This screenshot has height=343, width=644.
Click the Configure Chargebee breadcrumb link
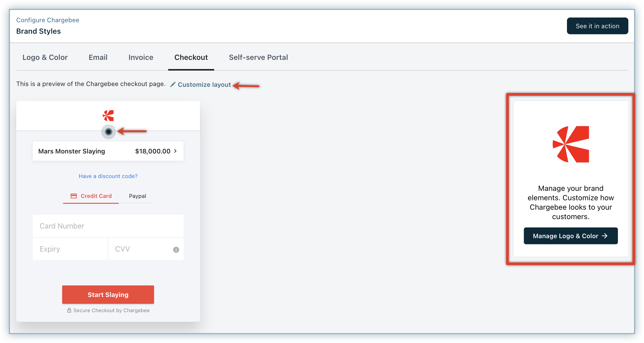[x=48, y=20]
